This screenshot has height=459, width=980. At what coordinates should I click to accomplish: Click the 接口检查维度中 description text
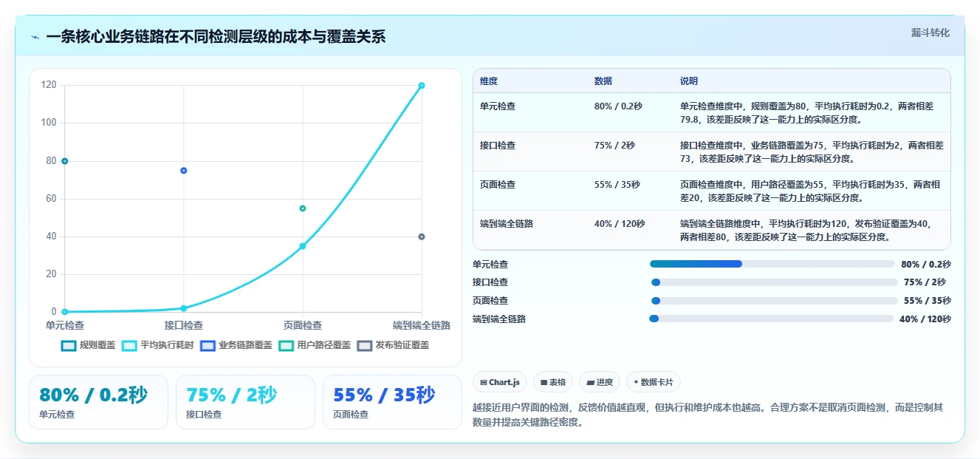[x=812, y=152]
